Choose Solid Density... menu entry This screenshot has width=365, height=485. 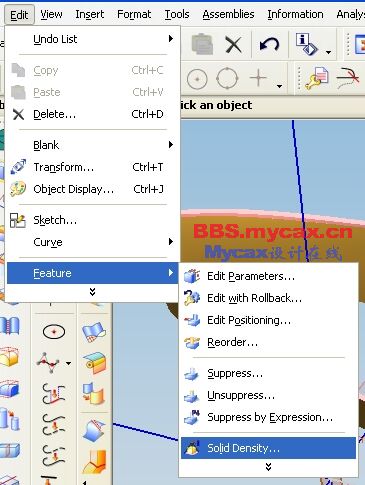(x=269, y=448)
